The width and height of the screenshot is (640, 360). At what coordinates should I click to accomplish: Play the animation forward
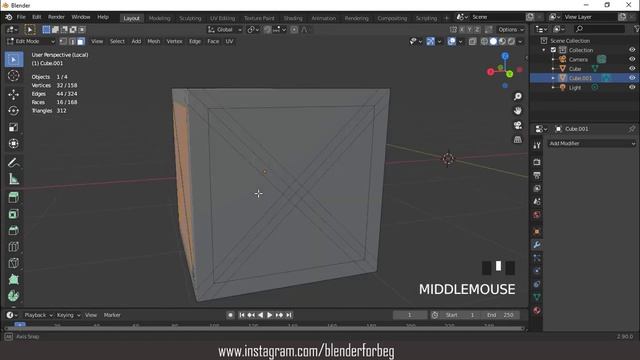click(x=269, y=315)
